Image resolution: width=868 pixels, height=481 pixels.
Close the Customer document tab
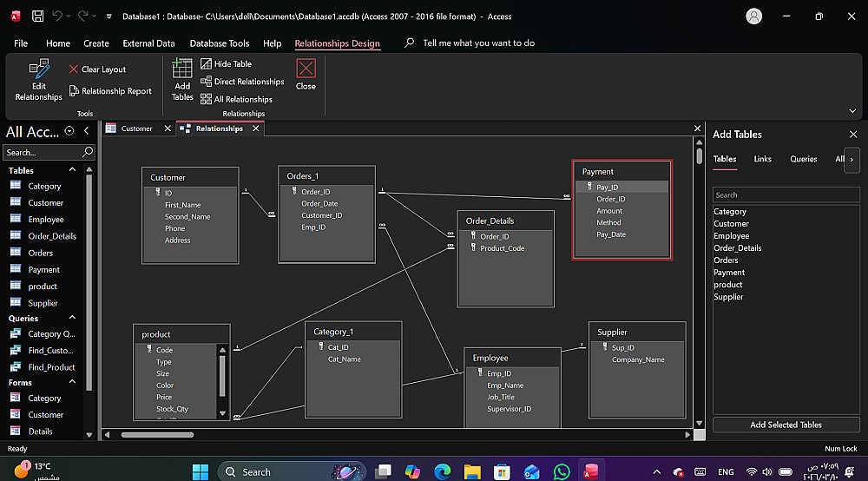click(168, 128)
